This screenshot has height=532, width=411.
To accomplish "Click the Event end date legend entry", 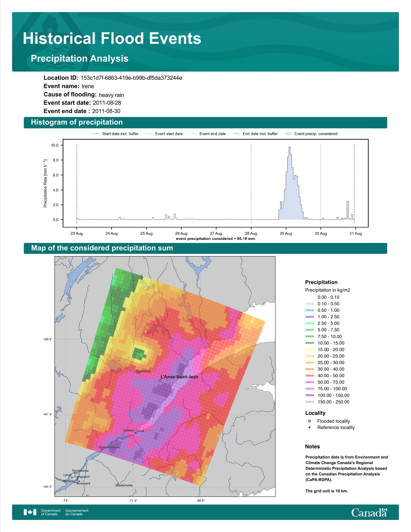I will (x=208, y=134).
